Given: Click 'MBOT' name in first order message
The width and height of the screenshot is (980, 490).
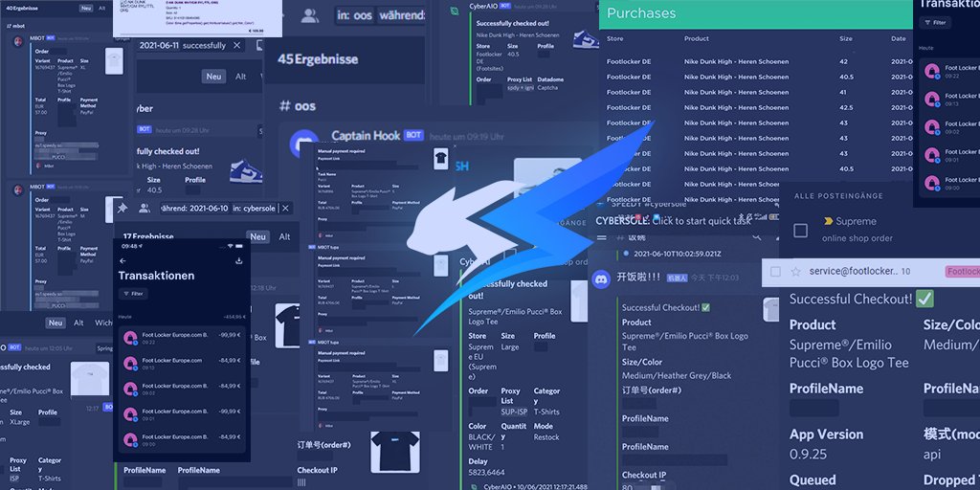Looking at the screenshot, I should tap(37, 38).
